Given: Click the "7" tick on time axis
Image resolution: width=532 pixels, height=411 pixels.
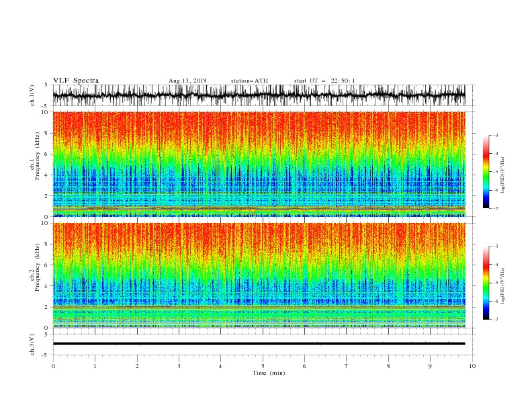Looking at the screenshot, I should point(347,366).
